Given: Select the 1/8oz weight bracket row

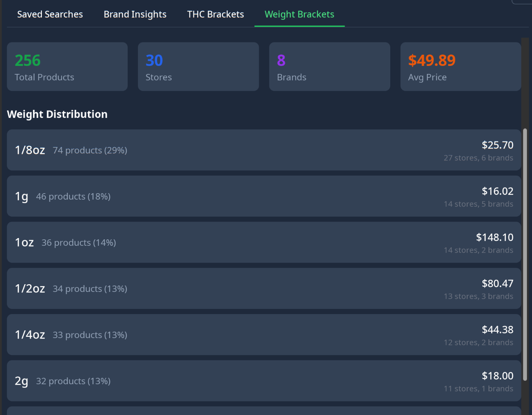Looking at the screenshot, I should (264, 150).
